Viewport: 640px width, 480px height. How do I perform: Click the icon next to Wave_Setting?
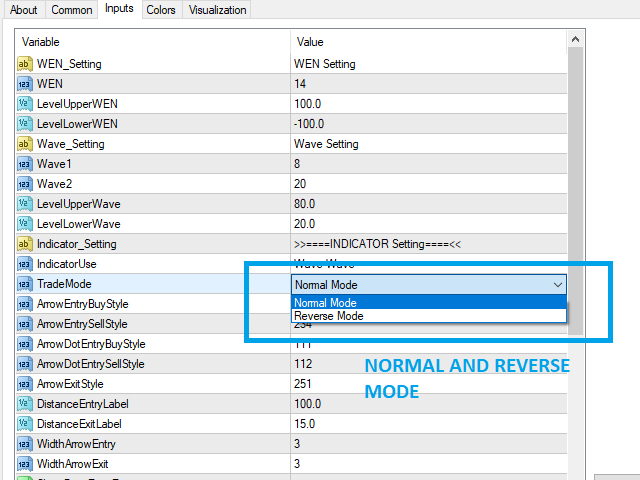pos(25,144)
